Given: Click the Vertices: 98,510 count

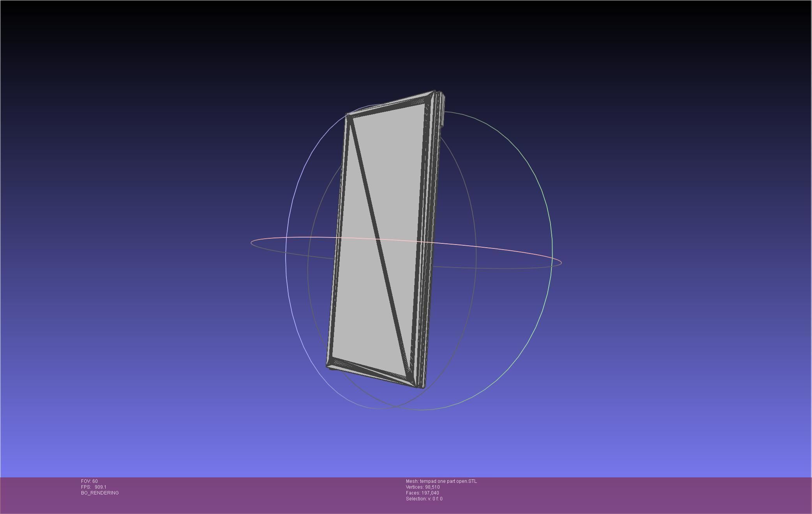Looking at the screenshot, I should tap(423, 487).
